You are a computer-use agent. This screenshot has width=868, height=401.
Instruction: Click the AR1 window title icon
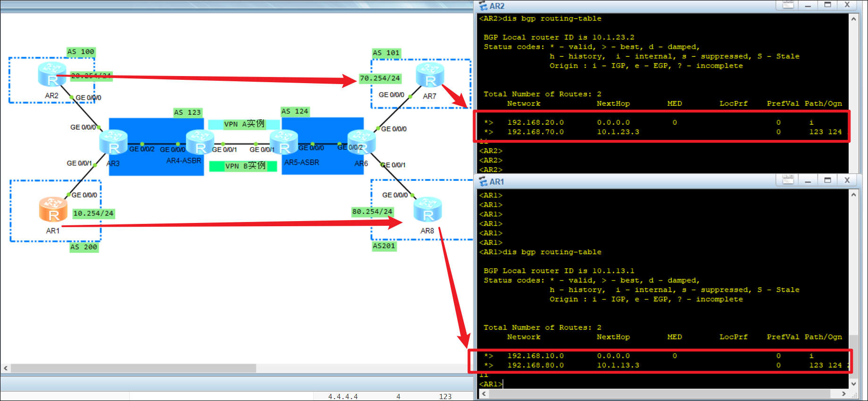point(483,181)
